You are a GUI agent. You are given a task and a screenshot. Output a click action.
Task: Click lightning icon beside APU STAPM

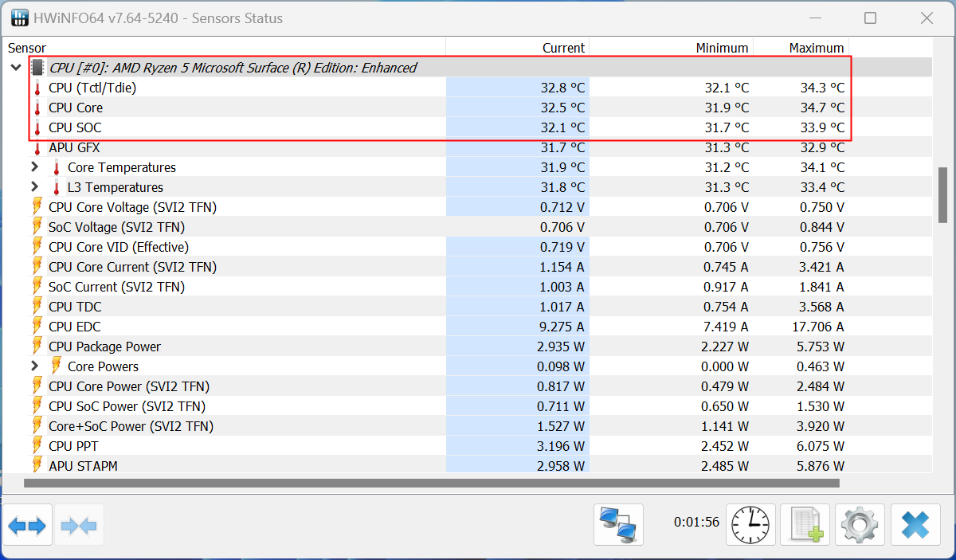[x=37, y=466]
